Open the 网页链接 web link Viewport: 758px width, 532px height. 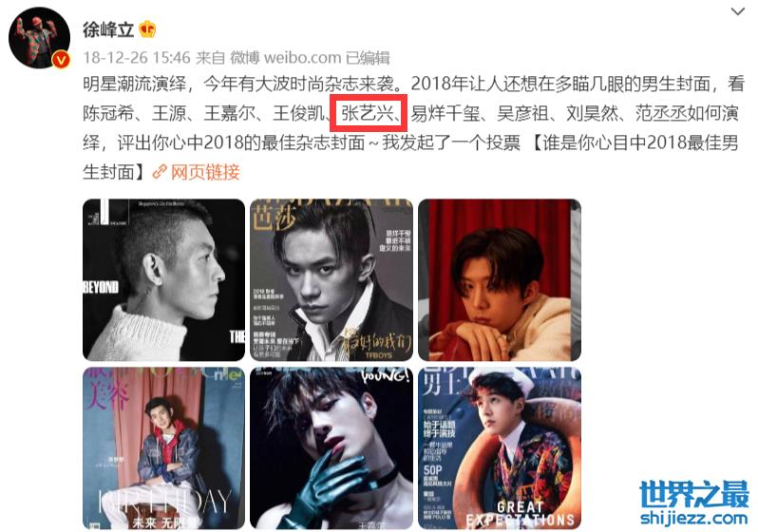coord(205,172)
